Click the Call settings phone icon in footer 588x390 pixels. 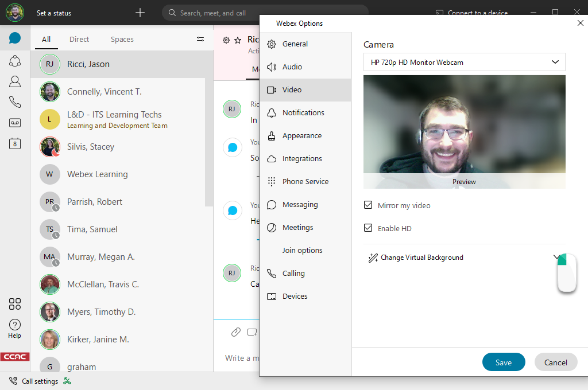(x=13, y=381)
